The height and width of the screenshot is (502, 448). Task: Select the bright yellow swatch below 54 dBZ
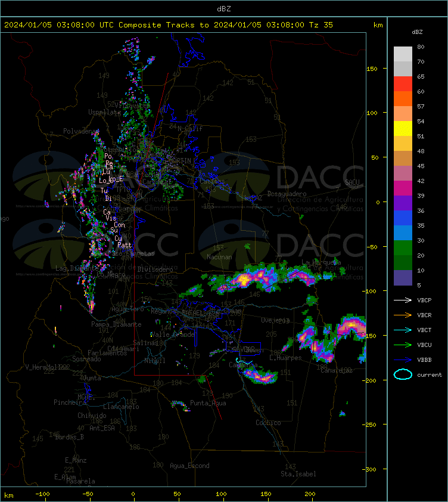403,128
